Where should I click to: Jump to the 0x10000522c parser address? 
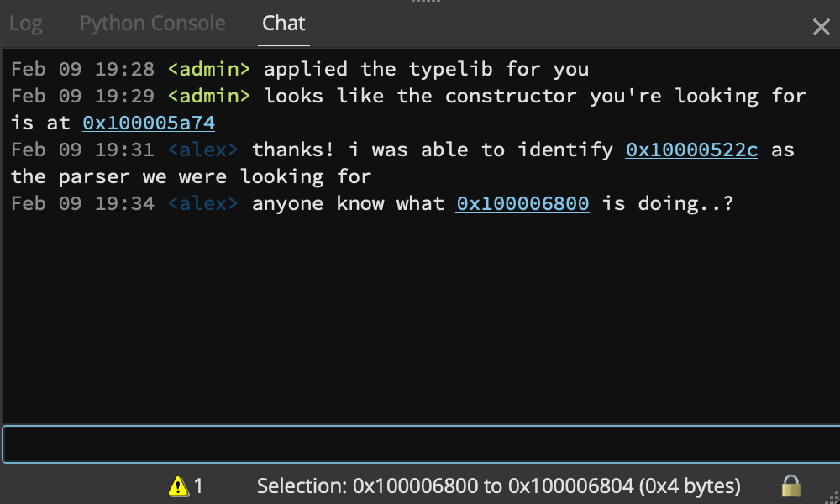[692, 150]
